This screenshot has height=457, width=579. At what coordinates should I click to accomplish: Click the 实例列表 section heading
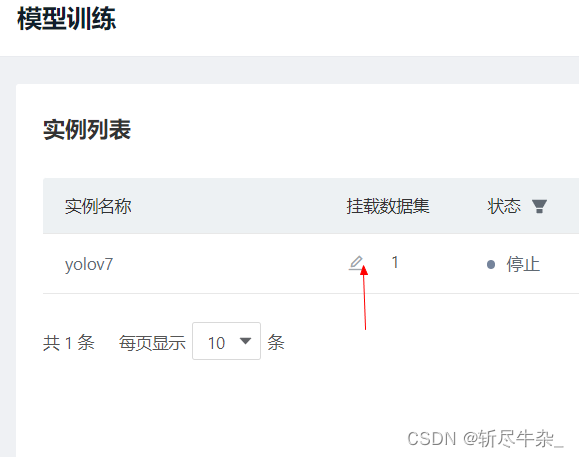[x=87, y=130]
